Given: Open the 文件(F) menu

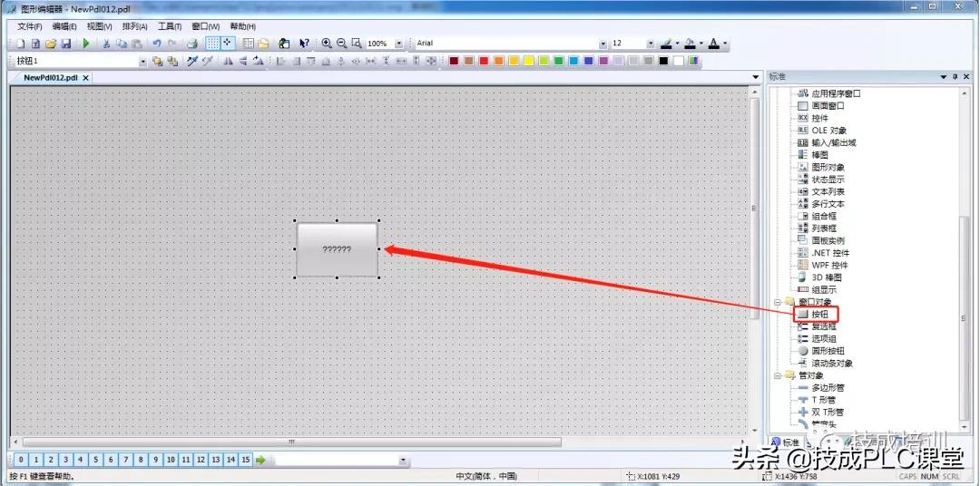Looking at the screenshot, I should point(29,27).
